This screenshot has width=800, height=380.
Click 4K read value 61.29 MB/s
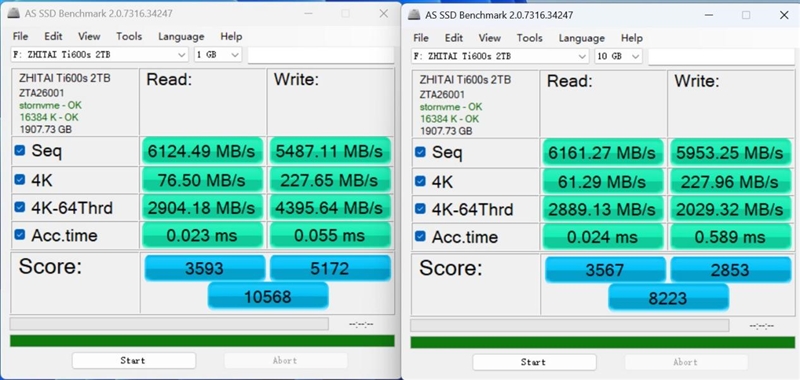point(603,181)
